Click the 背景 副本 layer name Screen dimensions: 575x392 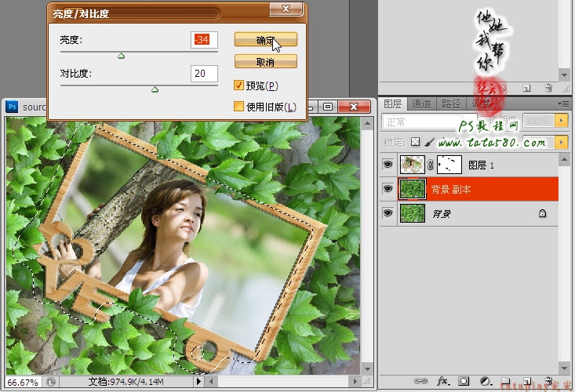point(451,190)
